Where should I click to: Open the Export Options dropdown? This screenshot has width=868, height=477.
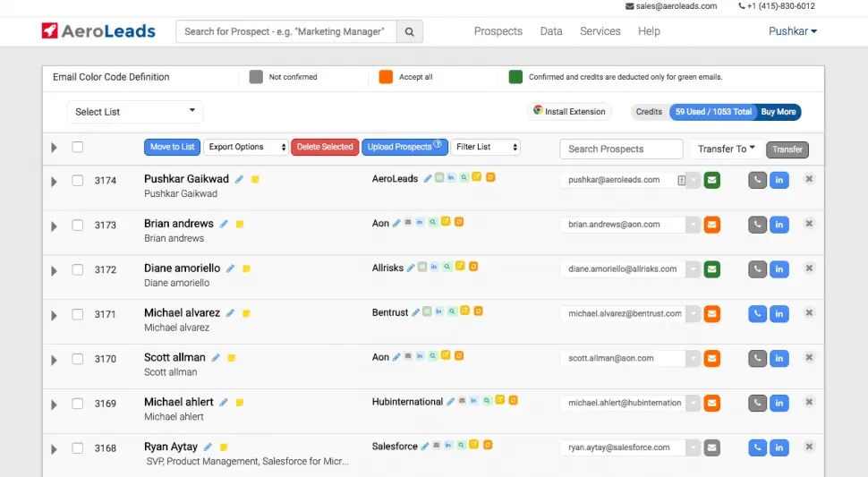(246, 147)
